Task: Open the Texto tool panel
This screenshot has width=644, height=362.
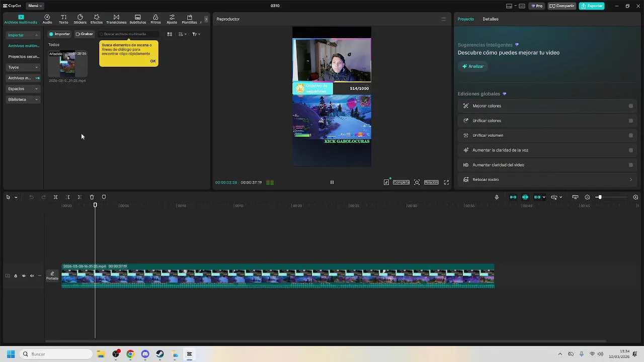Action: coord(63,19)
